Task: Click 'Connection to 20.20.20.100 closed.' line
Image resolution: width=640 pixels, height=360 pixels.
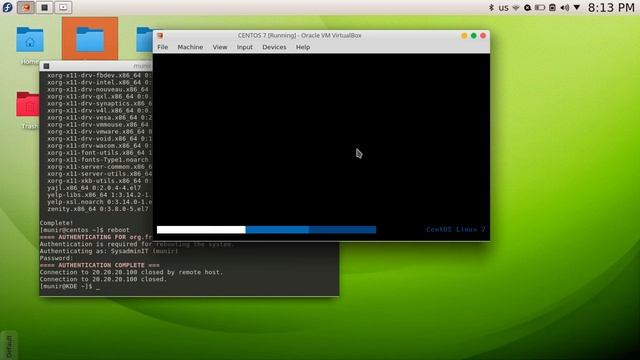Action: coord(103,279)
